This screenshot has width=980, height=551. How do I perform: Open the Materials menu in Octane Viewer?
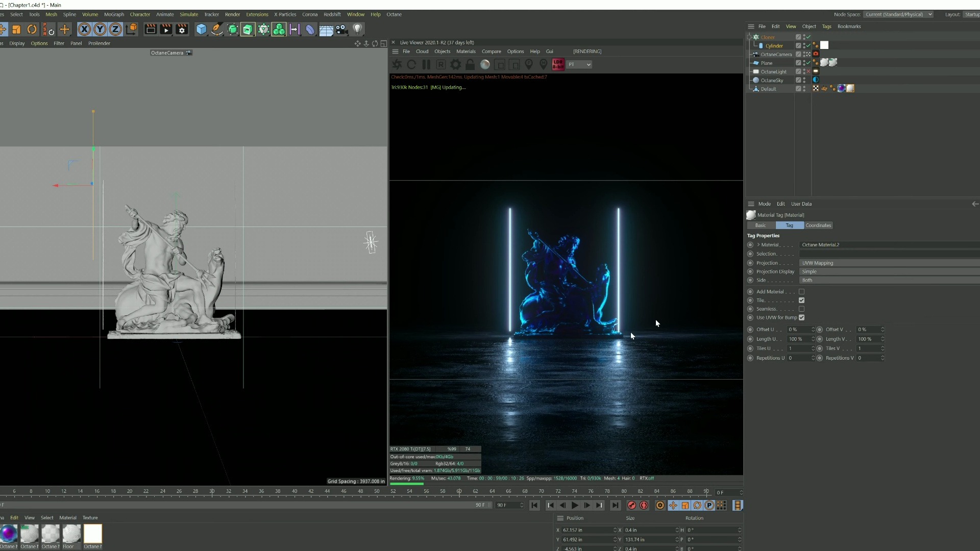pyautogui.click(x=465, y=51)
